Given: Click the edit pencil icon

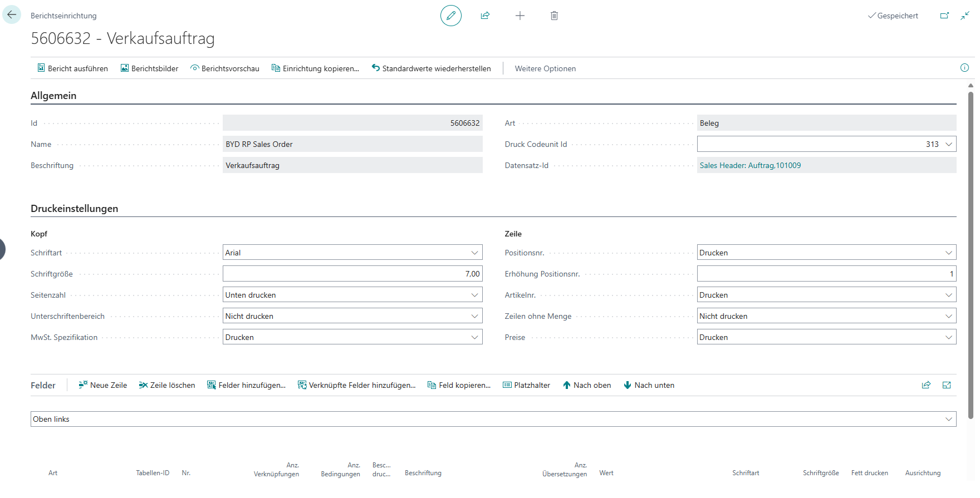Looking at the screenshot, I should pos(450,16).
